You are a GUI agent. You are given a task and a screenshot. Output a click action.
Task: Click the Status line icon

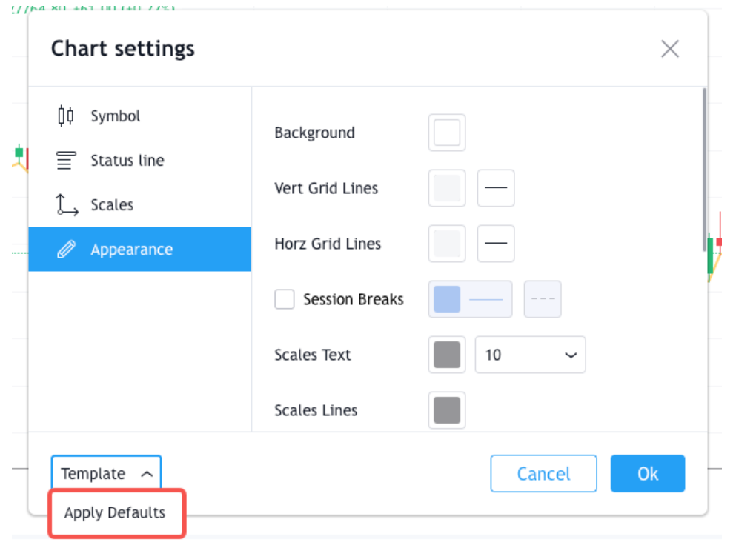66,161
